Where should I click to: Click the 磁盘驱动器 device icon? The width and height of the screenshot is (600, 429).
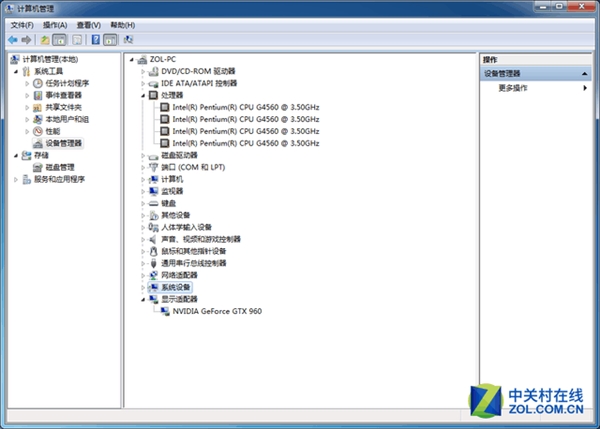[x=153, y=155]
